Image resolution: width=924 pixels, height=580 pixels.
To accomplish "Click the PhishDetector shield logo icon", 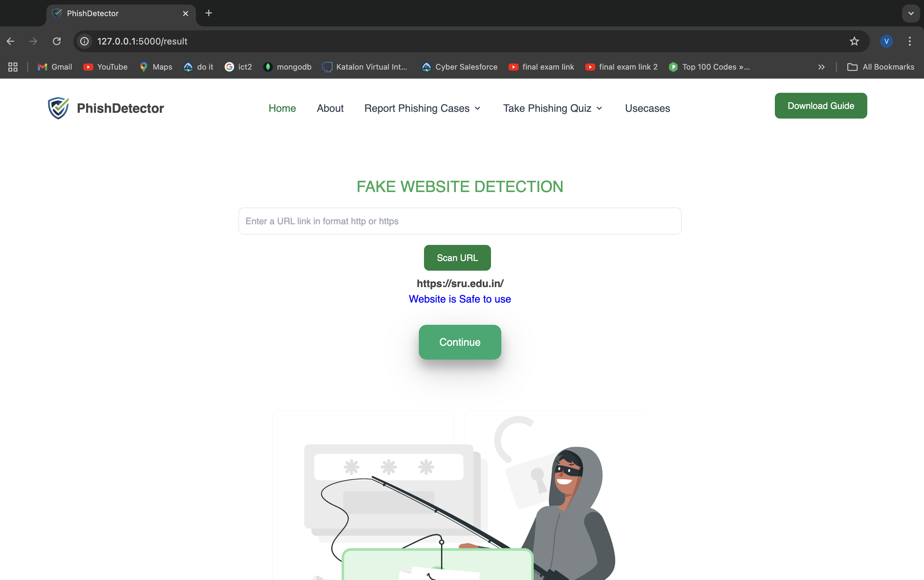I will coord(58,108).
